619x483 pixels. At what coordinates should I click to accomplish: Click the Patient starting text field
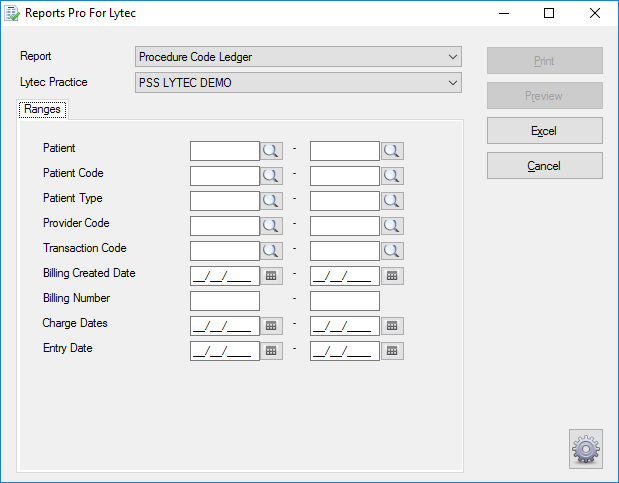[225, 151]
